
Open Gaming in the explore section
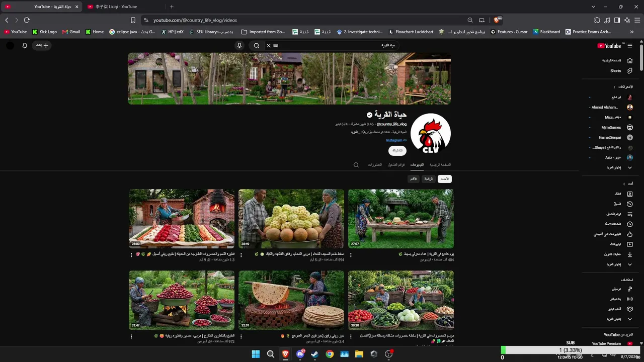point(629,309)
